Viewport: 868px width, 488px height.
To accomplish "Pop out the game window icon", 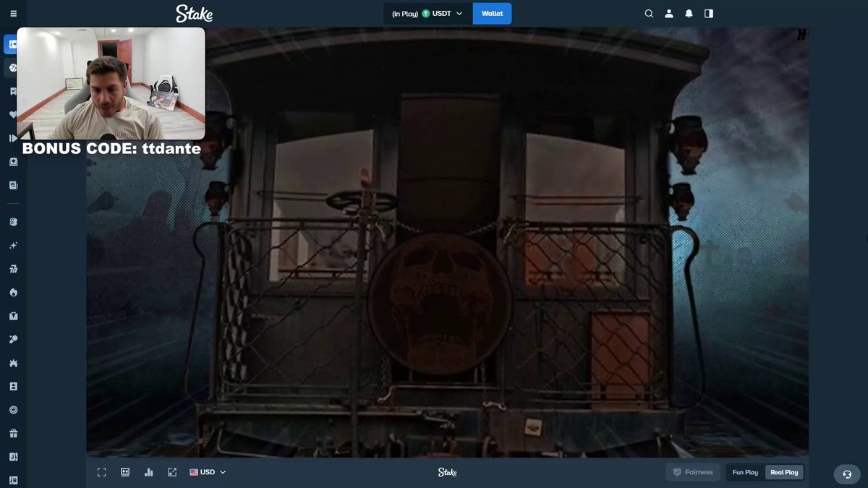I will pos(172,472).
